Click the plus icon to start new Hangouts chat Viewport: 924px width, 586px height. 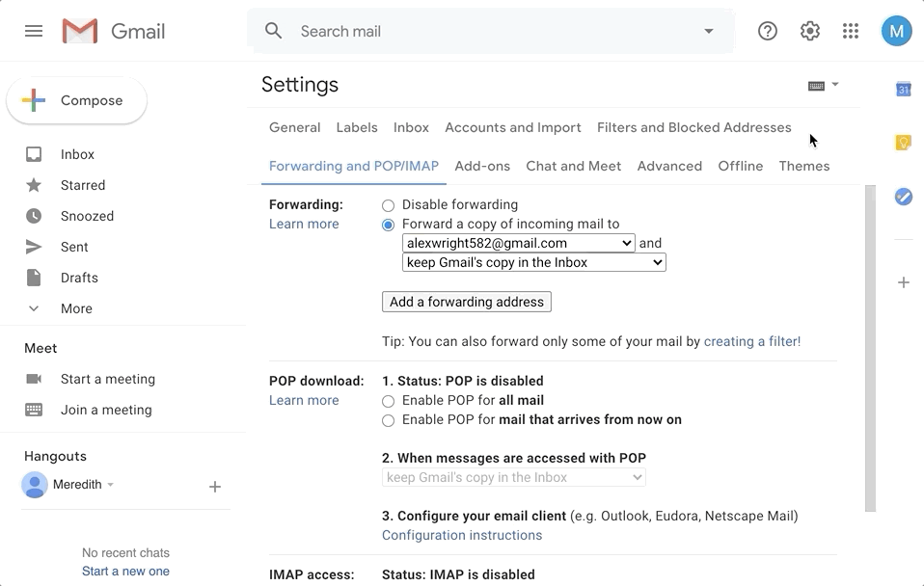214,487
